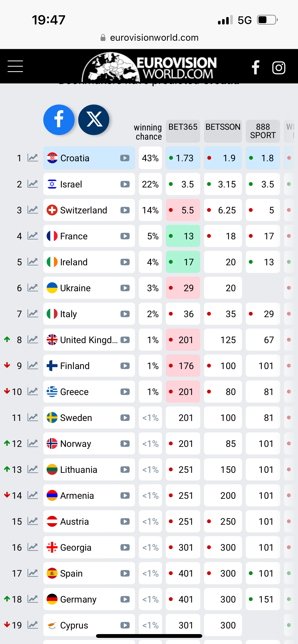This screenshot has height=644, width=298.
Task: Play Israel's song video
Action: [x=125, y=184]
